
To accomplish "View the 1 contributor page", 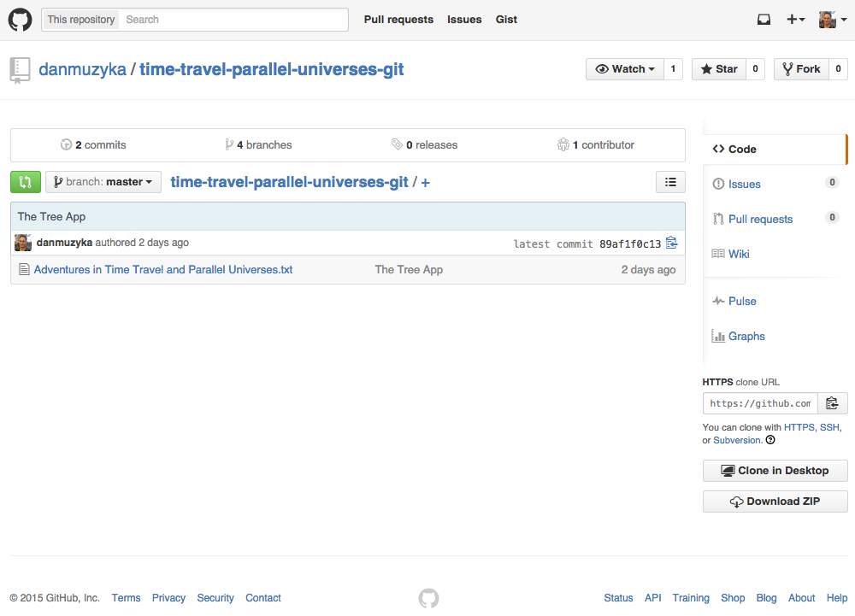I will pyautogui.click(x=596, y=145).
